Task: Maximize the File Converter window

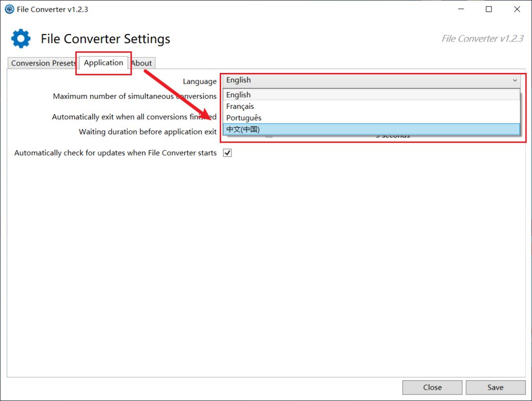Action: point(489,9)
